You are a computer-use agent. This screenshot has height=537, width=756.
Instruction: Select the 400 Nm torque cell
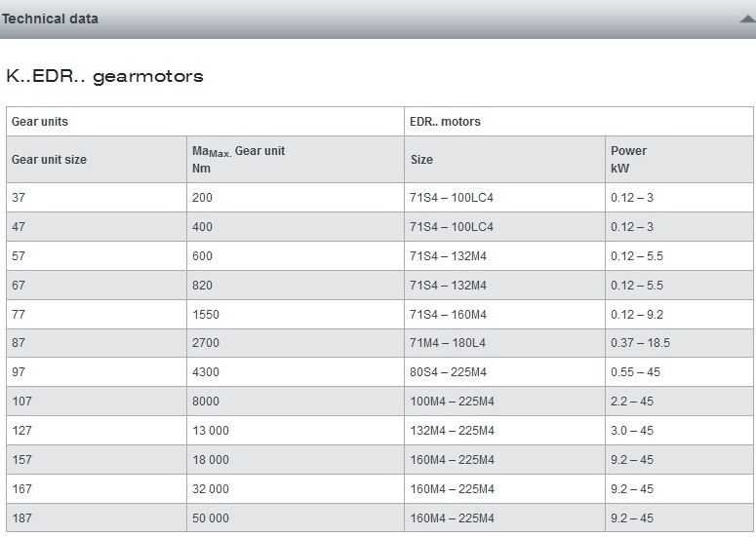295,227
